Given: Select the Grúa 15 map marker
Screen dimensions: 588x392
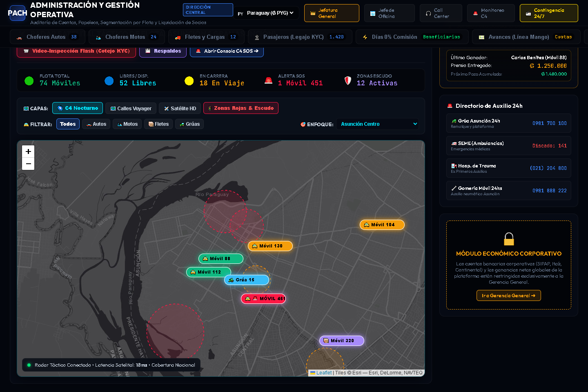Looking at the screenshot, I should [x=247, y=280].
